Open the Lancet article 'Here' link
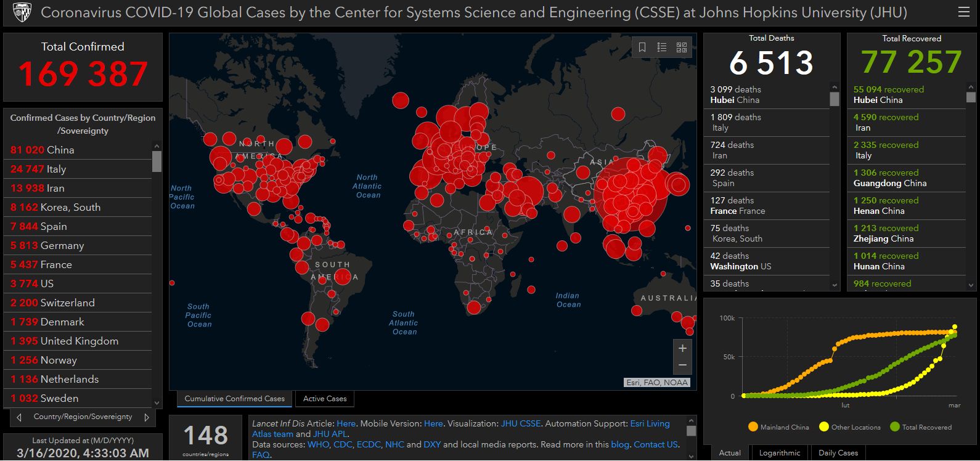 346,423
